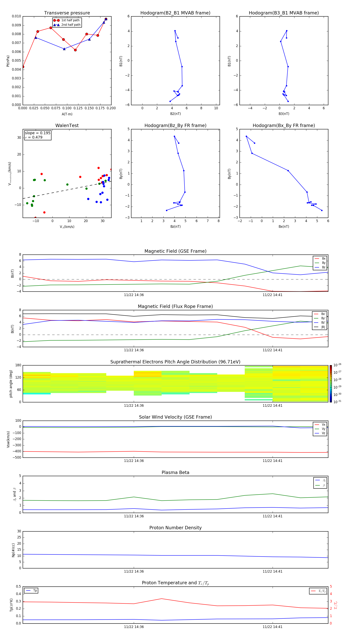Screen dimensions: 351x644
Task: Click the Plasma Beta title
Action: click(x=175, y=472)
